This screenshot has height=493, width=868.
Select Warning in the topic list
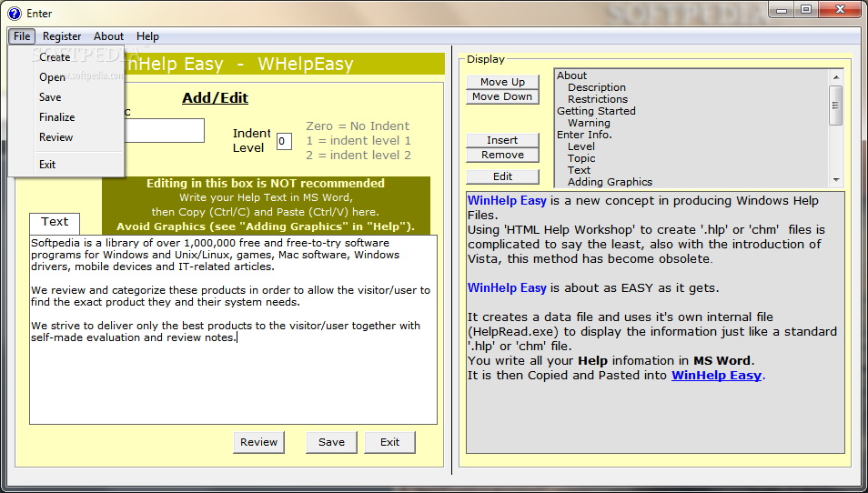(x=589, y=123)
